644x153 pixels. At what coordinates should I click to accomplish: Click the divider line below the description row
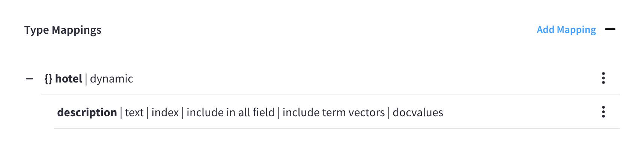[337, 129]
